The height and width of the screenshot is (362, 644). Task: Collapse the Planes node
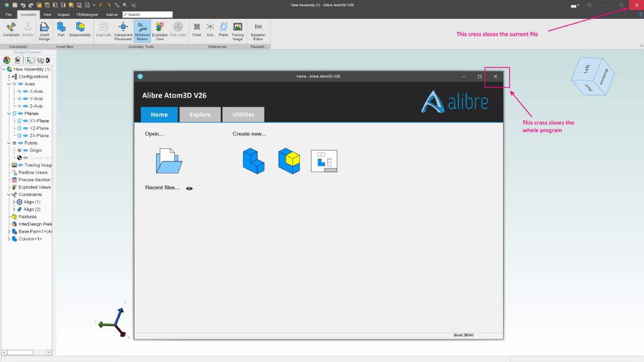coord(9,113)
